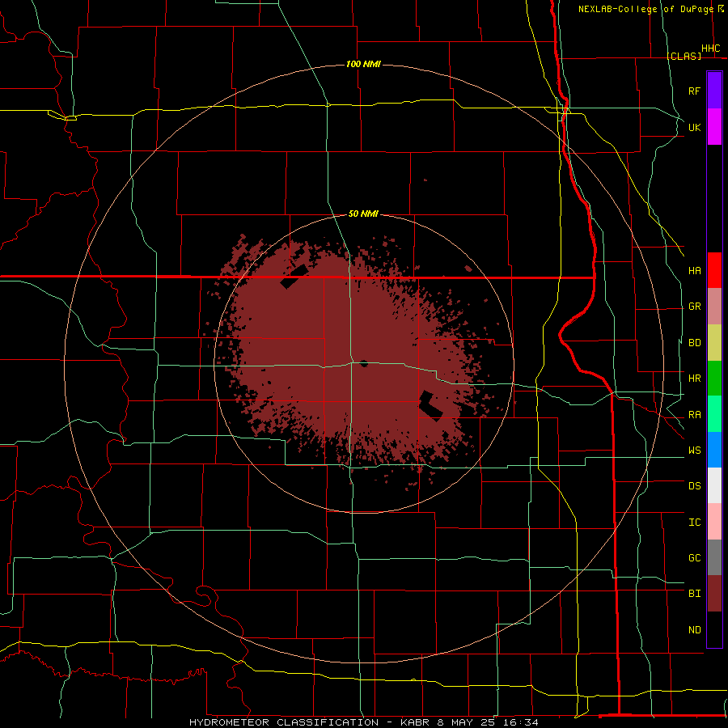Click the black data gap northwest of radar
The height and width of the screenshot is (728, 728).
pyautogui.click(x=294, y=277)
